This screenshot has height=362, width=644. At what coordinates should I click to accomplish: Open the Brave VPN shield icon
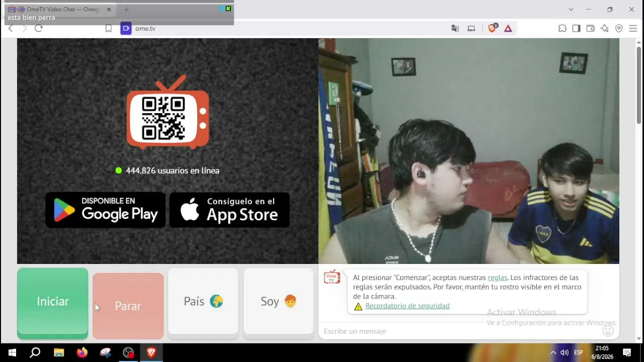tap(619, 29)
